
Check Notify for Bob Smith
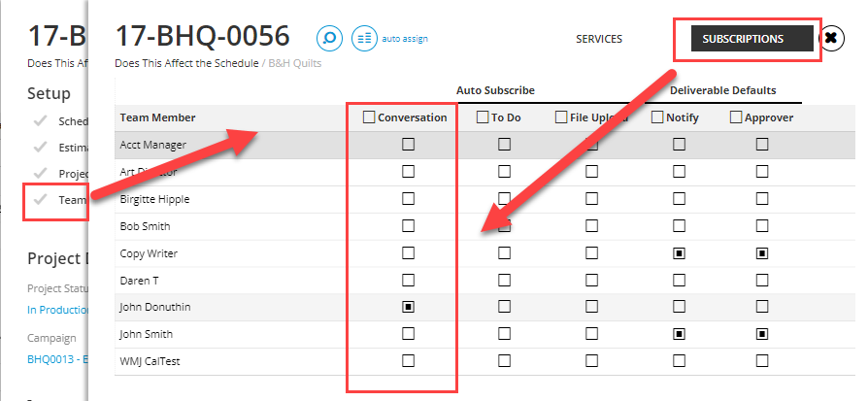click(679, 225)
